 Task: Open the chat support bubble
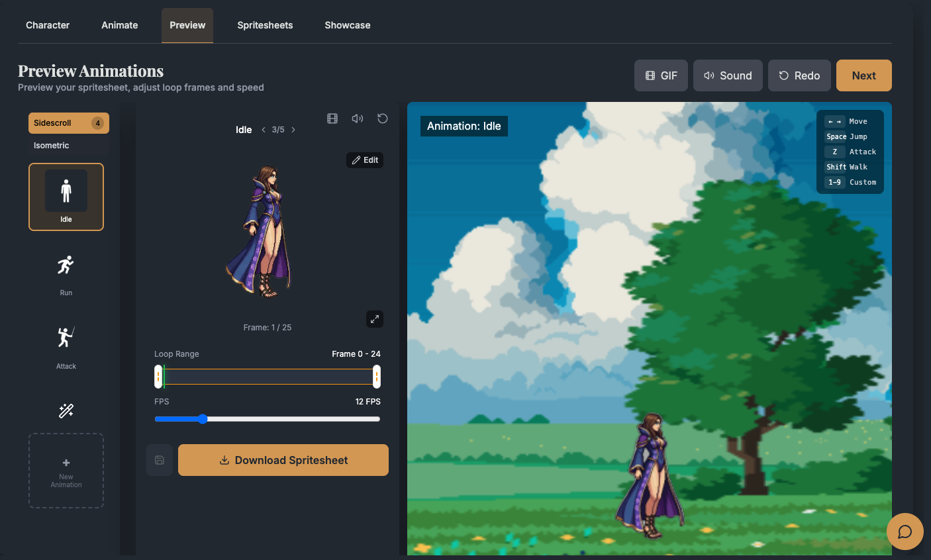tap(905, 532)
